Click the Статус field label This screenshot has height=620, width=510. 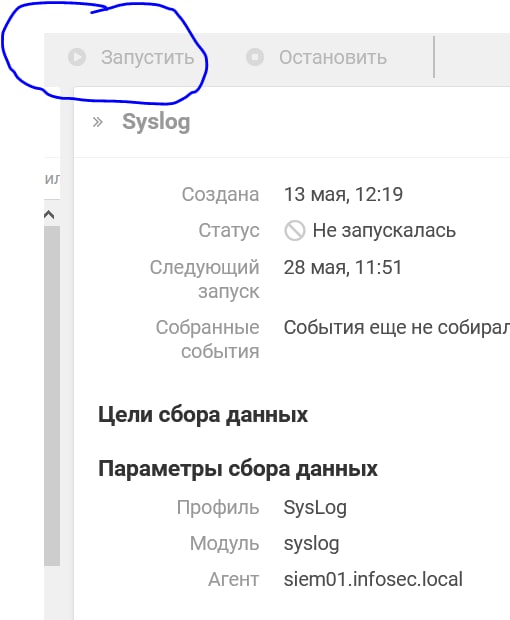(229, 231)
